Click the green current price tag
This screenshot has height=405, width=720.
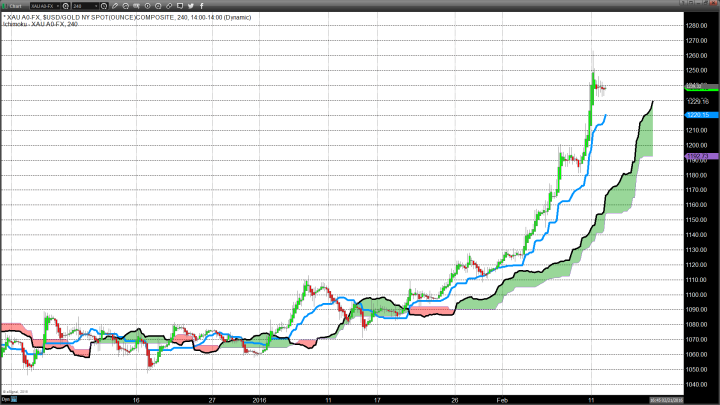[x=696, y=88]
